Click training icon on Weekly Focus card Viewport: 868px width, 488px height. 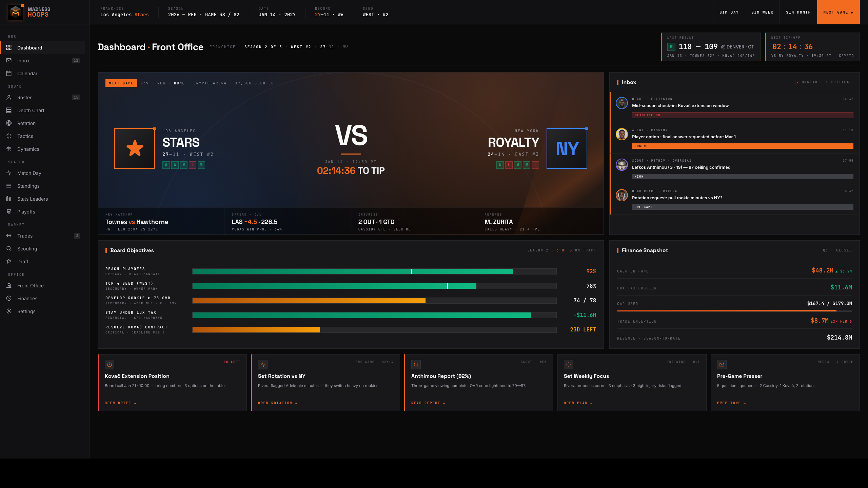(569, 365)
